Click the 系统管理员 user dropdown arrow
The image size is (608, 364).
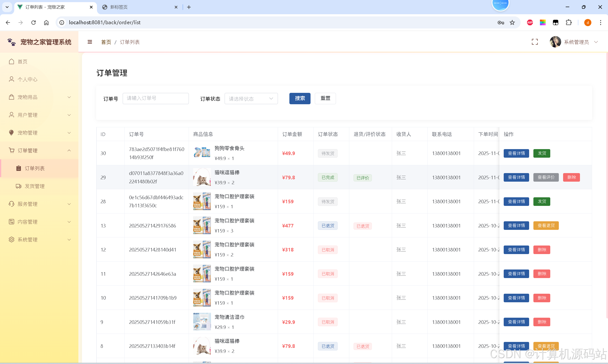[x=596, y=42]
